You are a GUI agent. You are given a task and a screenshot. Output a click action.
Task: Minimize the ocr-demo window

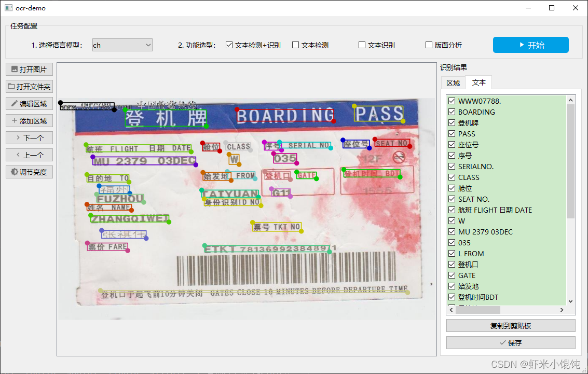tap(528, 8)
